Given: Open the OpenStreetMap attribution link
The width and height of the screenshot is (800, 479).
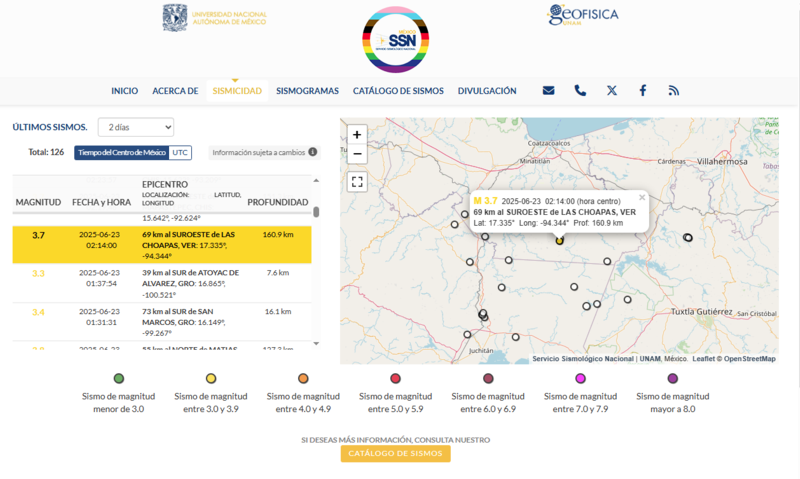Looking at the screenshot, I should coord(749,359).
